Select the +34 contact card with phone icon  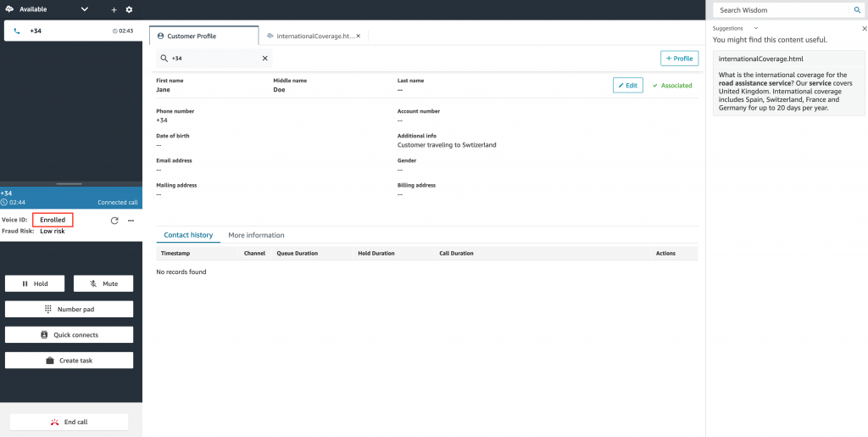click(71, 31)
